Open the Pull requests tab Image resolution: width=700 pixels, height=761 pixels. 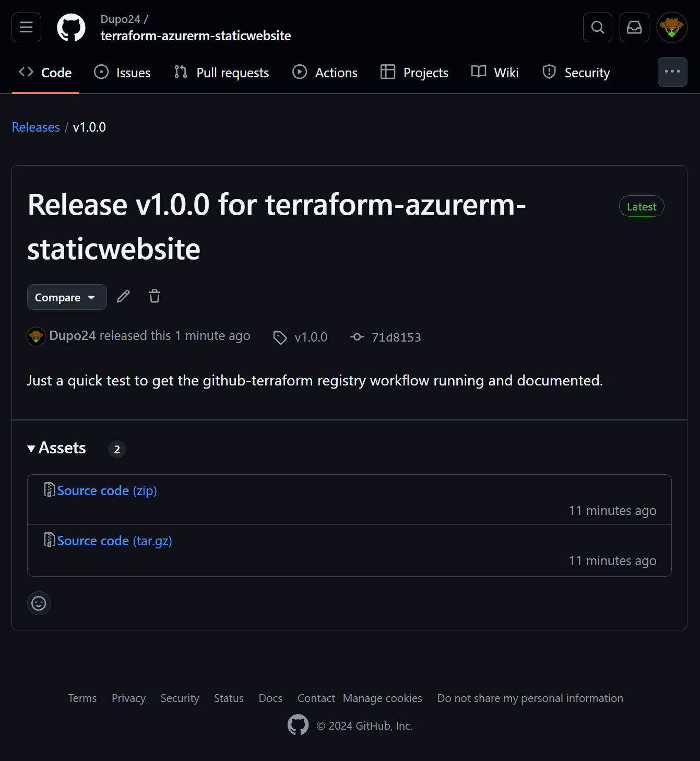point(222,73)
